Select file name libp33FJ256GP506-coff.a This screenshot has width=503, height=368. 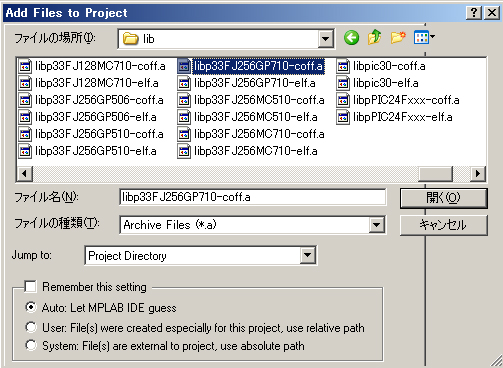pyautogui.click(x=99, y=100)
